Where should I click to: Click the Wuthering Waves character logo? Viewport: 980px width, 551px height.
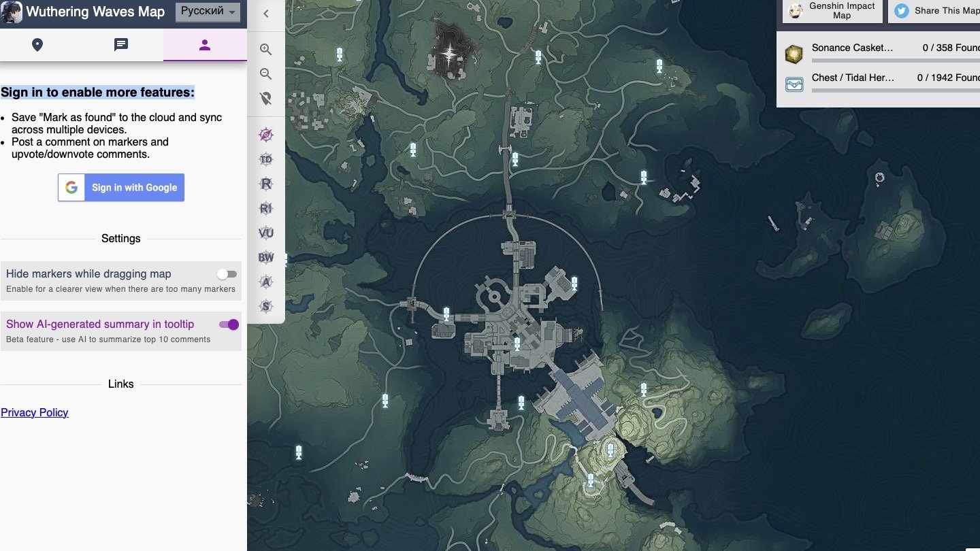click(12, 12)
